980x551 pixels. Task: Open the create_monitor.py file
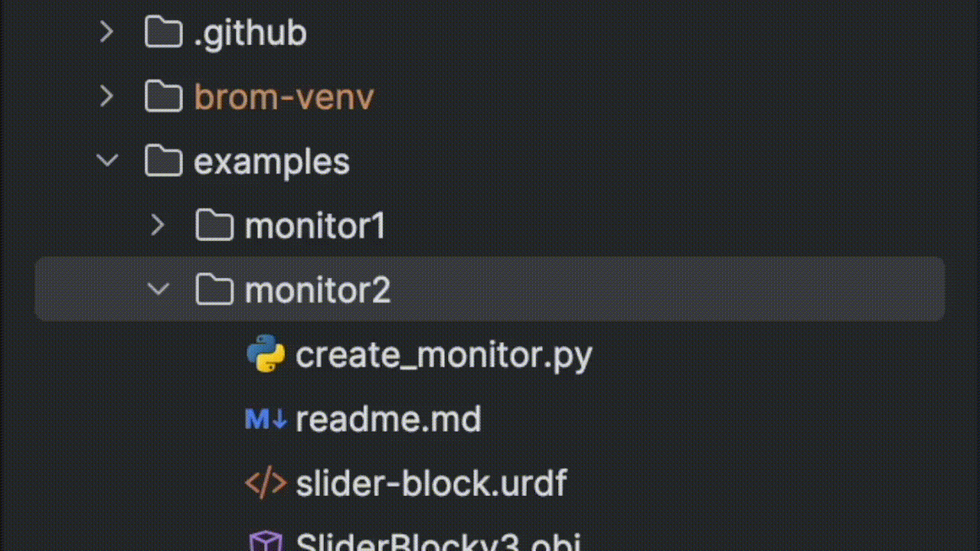pyautogui.click(x=444, y=354)
